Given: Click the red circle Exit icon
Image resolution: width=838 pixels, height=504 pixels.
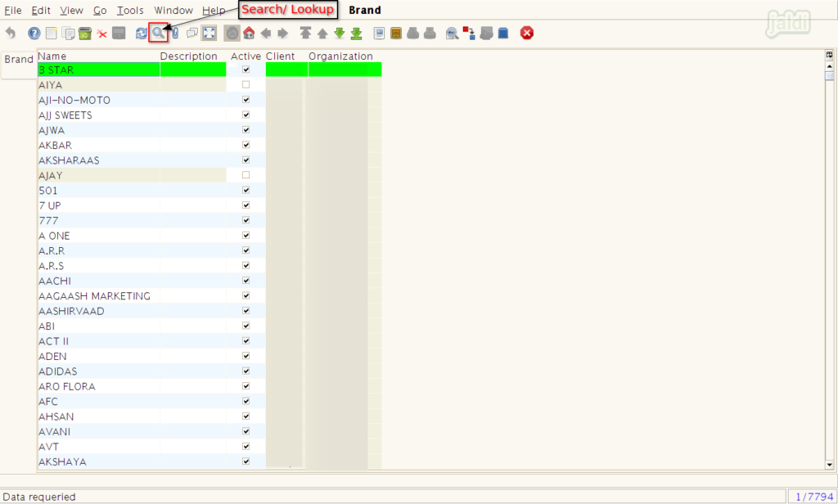Looking at the screenshot, I should 527,34.
